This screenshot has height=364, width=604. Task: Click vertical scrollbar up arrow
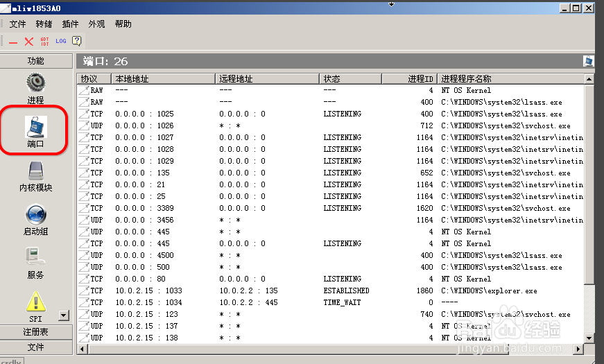click(x=589, y=79)
